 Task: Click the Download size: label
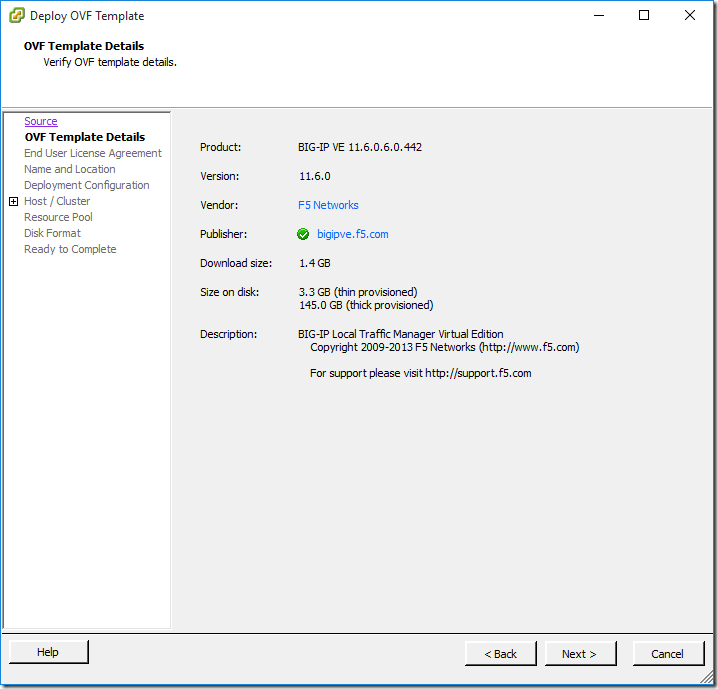point(236,263)
